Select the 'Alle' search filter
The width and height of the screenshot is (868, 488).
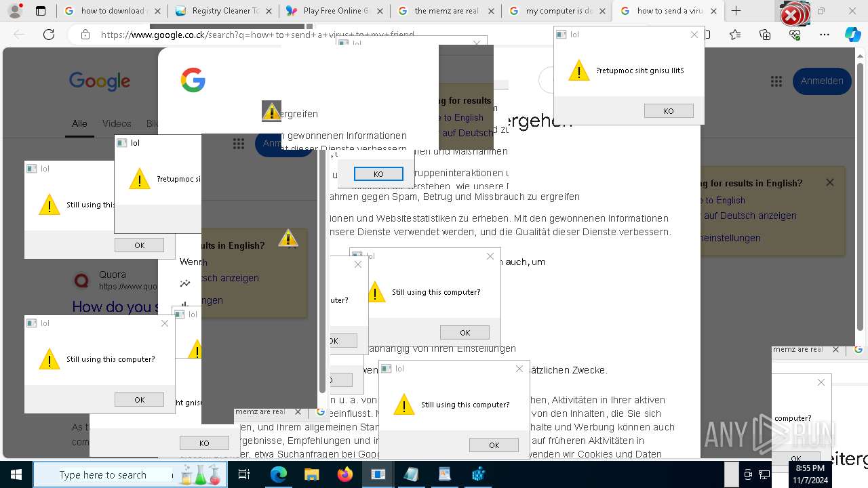click(79, 124)
